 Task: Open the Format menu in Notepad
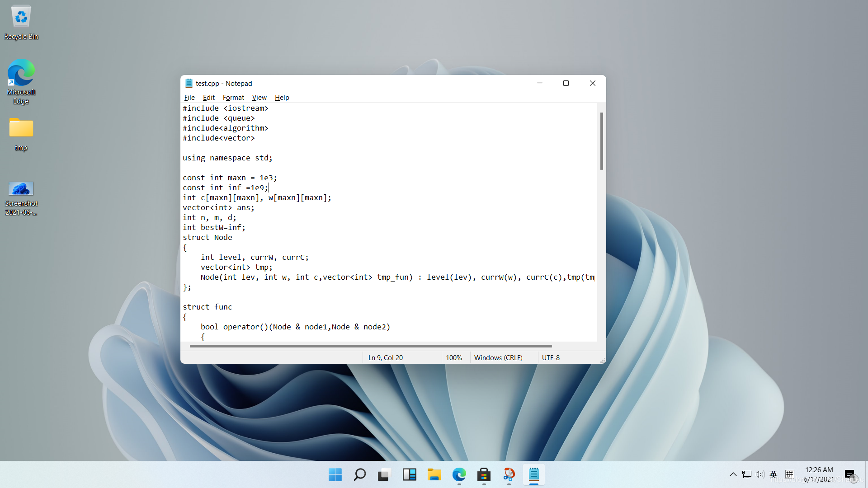(x=232, y=97)
